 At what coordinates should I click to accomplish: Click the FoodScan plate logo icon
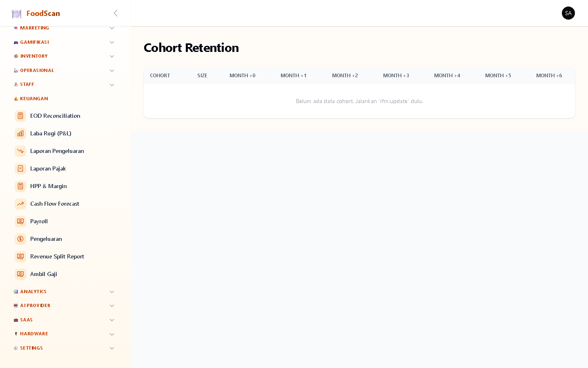(16, 14)
